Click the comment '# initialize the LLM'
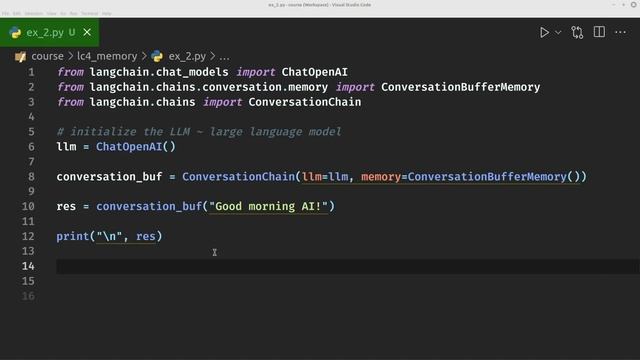Viewport: 640px width, 360px height. point(123,132)
